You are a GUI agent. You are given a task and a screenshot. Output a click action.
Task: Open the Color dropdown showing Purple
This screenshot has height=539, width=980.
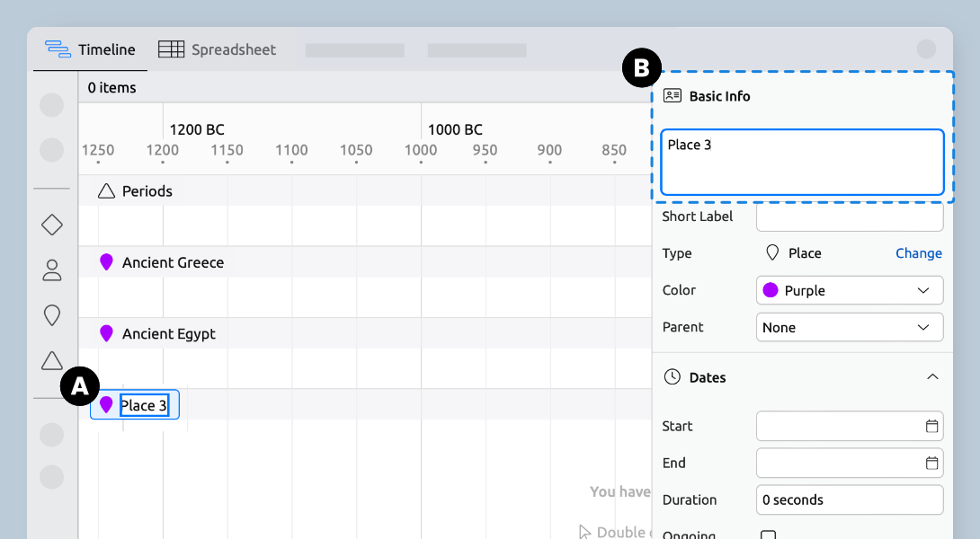850,290
